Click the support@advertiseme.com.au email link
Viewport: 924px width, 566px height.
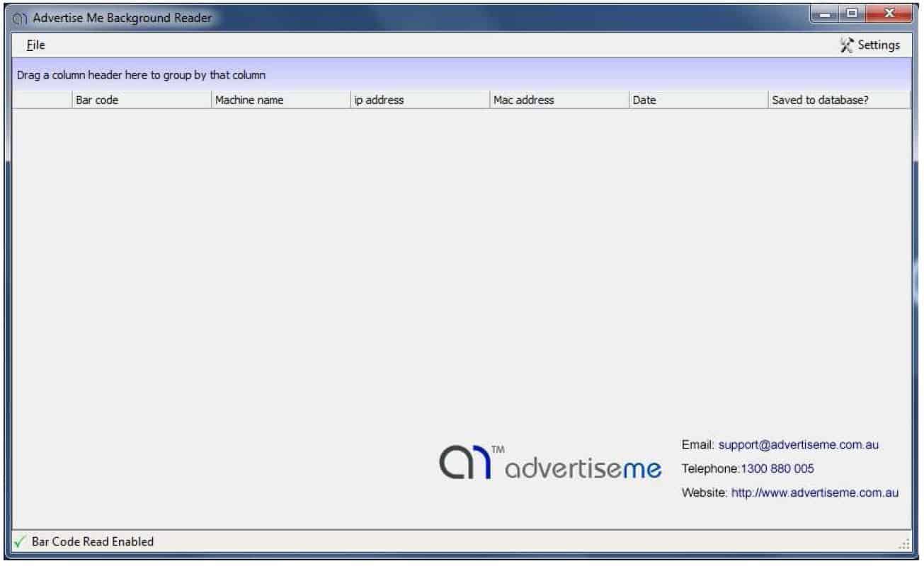[798, 445]
